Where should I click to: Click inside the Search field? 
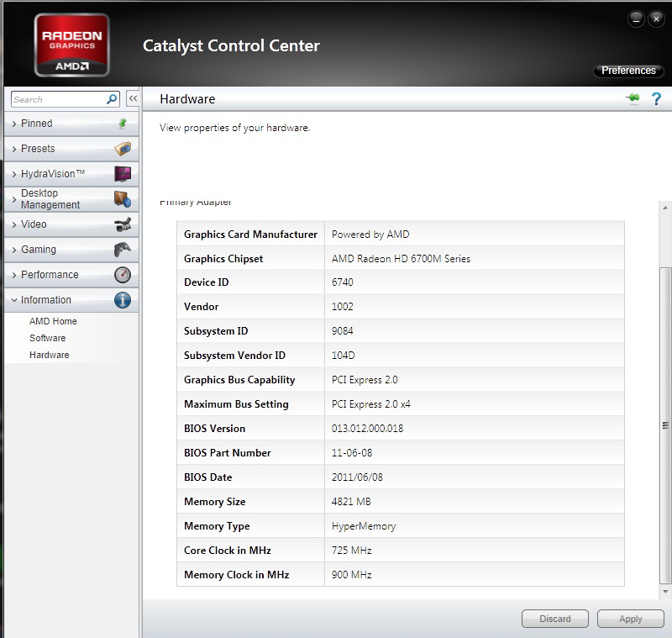click(59, 99)
